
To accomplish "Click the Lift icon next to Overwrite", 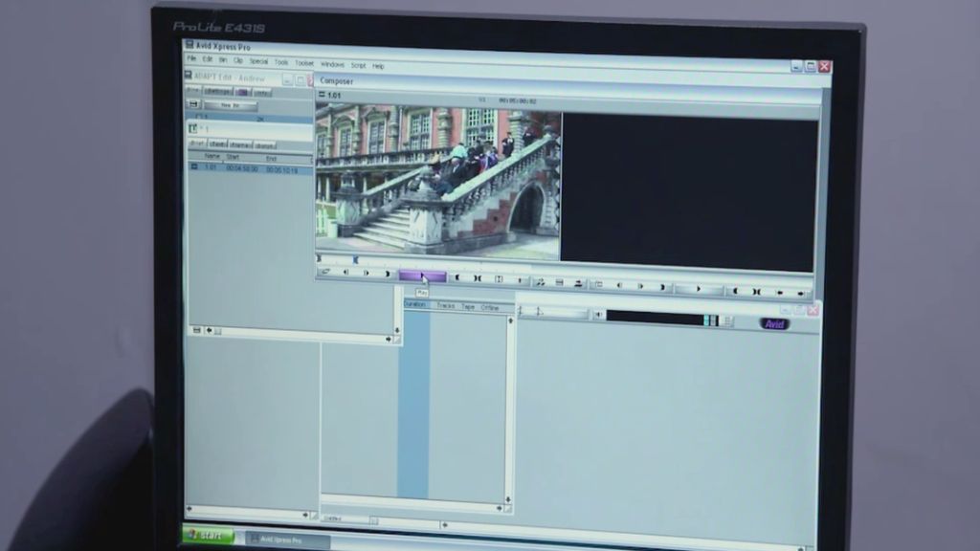I will click(579, 283).
